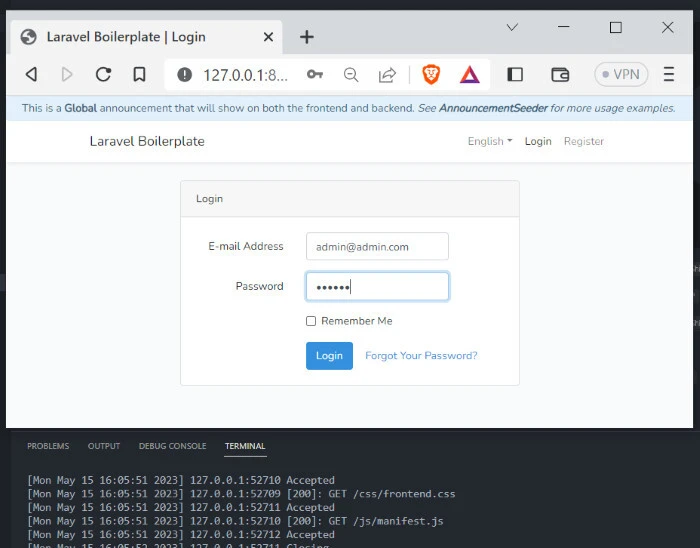Image resolution: width=700 pixels, height=548 pixels.
Task: Share this page using the share icon
Action: 387,75
